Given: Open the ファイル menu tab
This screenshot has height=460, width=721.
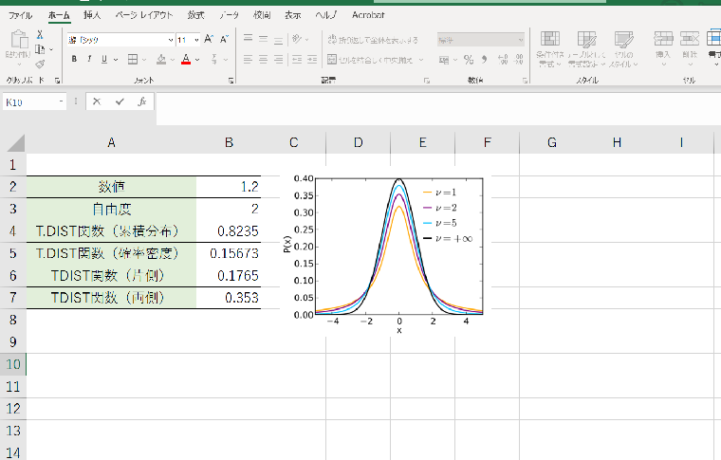Looking at the screenshot, I should (x=20, y=16).
